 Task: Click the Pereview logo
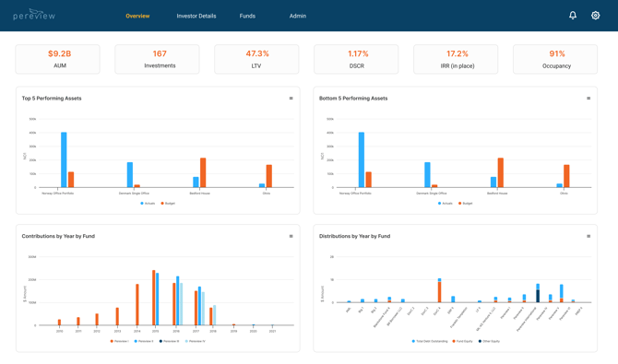(34, 15)
